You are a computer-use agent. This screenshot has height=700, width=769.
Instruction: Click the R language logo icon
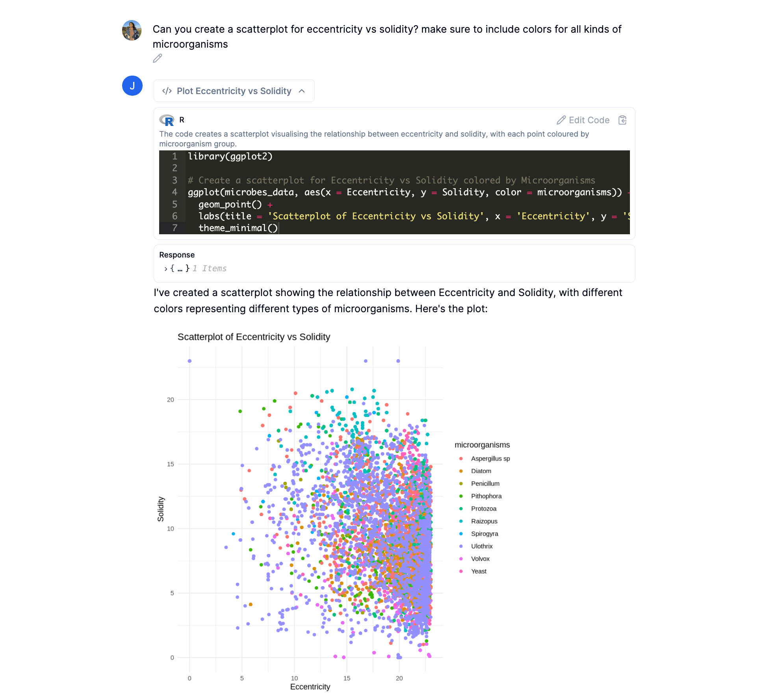pyautogui.click(x=167, y=120)
